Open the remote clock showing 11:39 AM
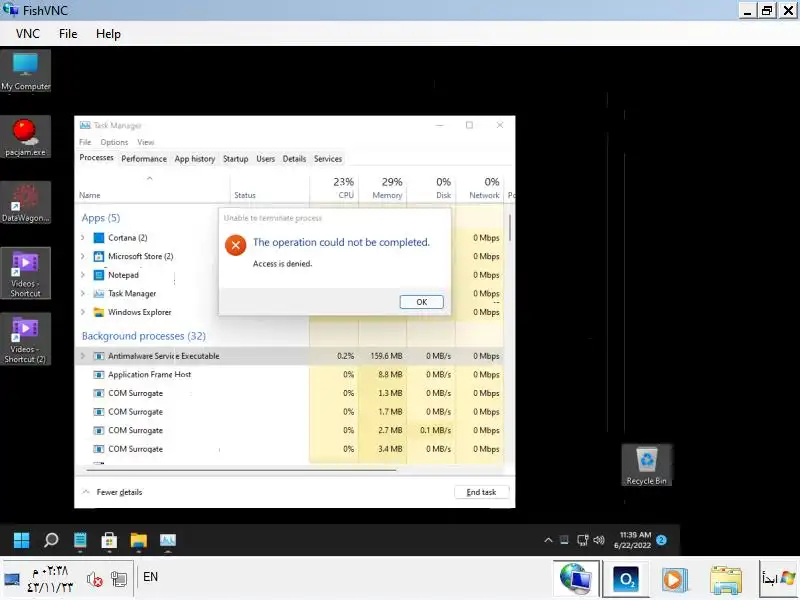Screen dimensions: 800x600 coord(633,540)
